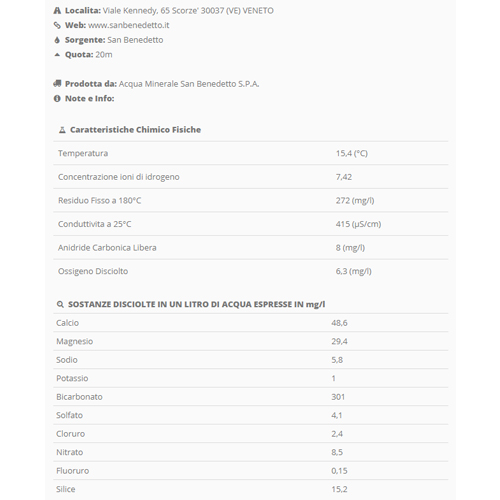Click the Web link chain icon

(x=57, y=25)
